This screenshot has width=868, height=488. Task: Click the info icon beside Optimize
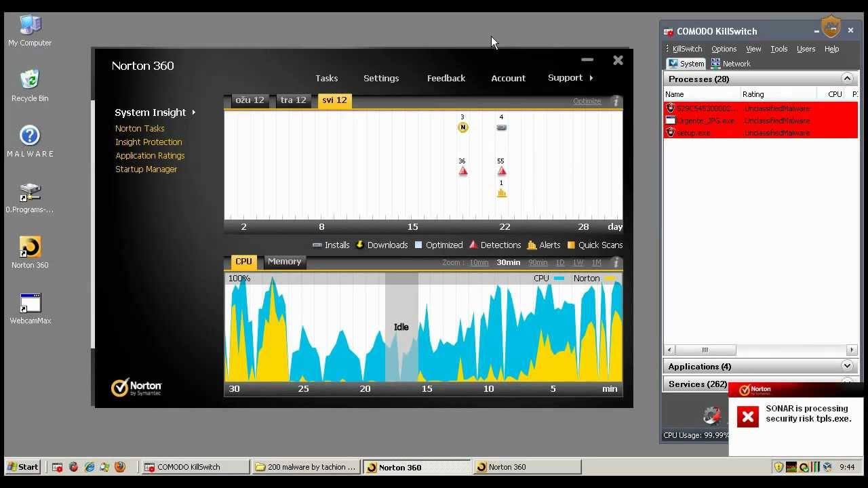click(616, 102)
